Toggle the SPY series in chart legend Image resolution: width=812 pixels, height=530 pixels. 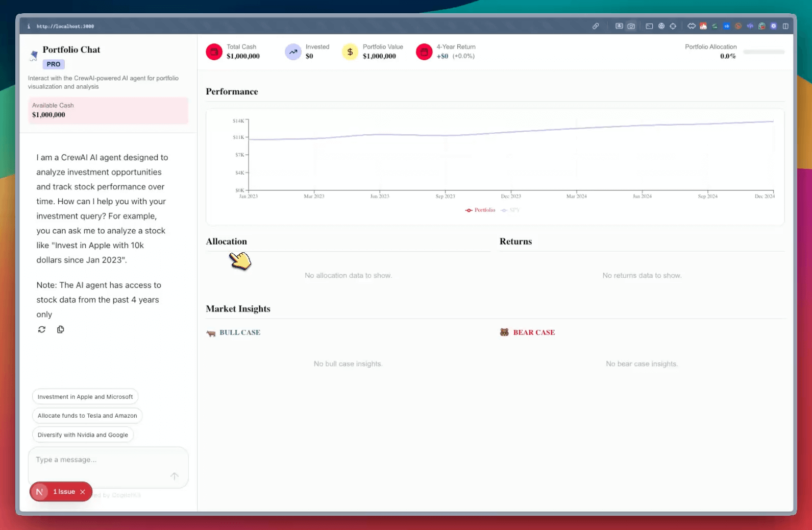click(x=510, y=210)
